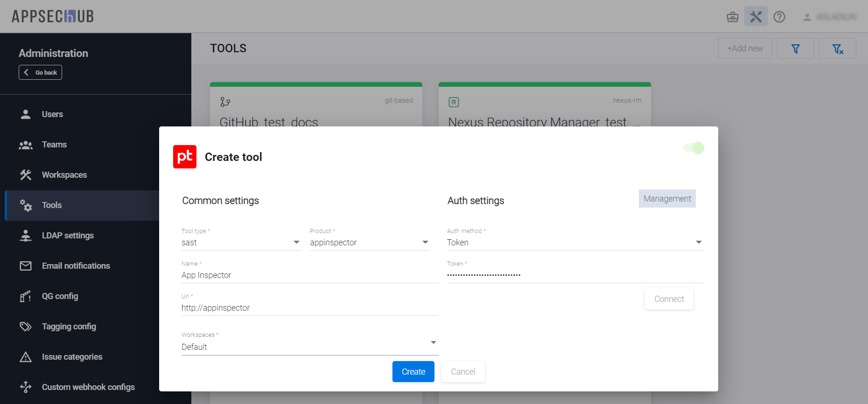
Task: Select Email notifications menu item
Action: click(x=76, y=266)
